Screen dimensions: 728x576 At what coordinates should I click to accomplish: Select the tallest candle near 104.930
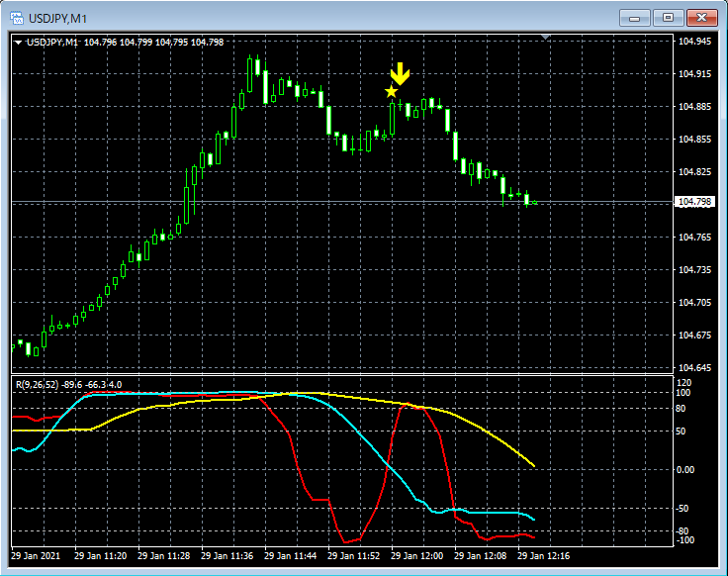point(250,74)
